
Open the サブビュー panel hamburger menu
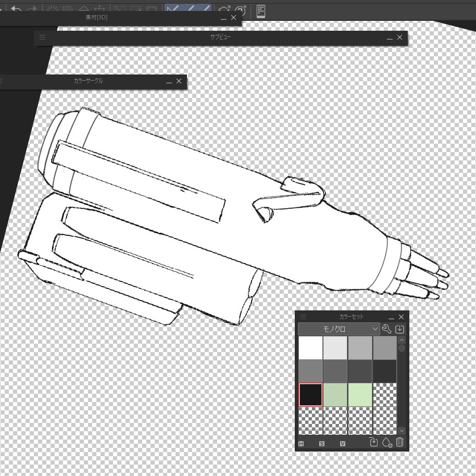(x=42, y=37)
